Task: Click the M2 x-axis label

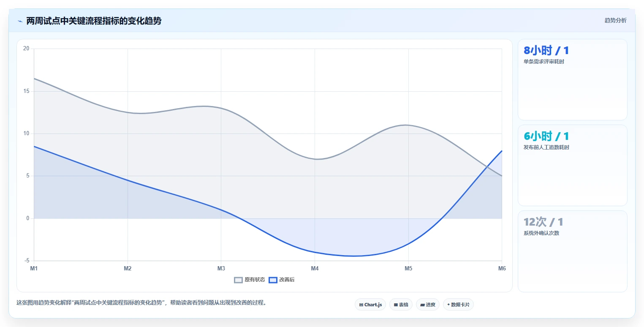Action: point(128,268)
